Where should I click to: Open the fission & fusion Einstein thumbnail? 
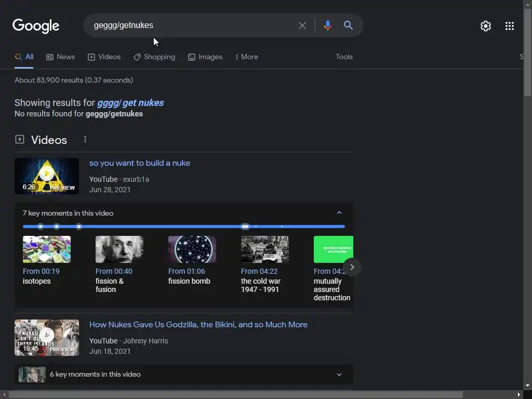click(119, 249)
